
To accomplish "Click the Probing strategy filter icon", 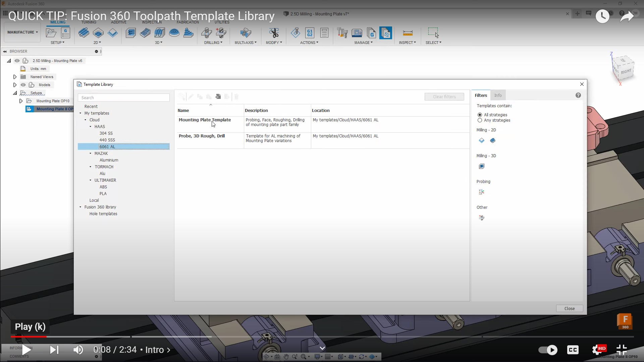I will point(482,192).
